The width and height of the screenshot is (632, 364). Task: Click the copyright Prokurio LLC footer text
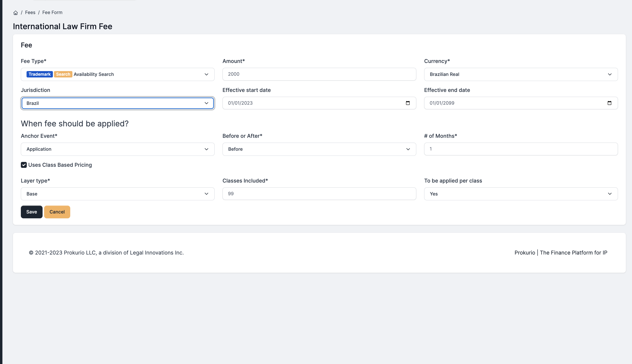(x=106, y=253)
